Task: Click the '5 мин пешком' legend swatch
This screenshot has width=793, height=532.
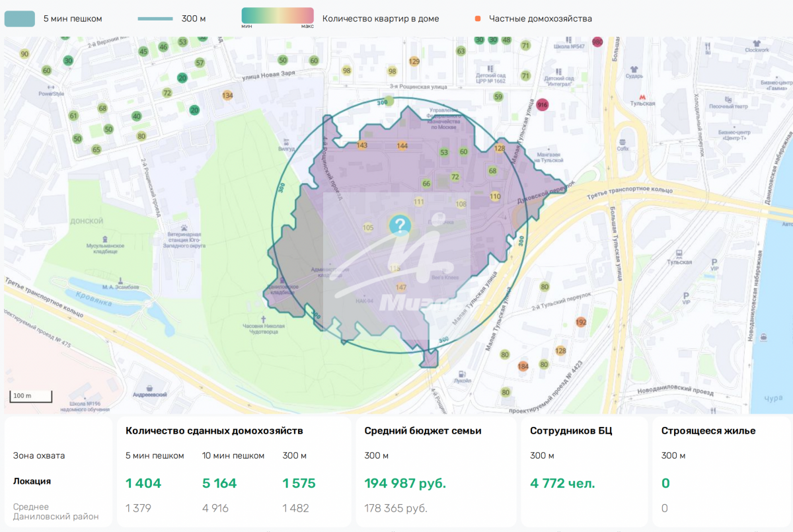Action: [20, 19]
